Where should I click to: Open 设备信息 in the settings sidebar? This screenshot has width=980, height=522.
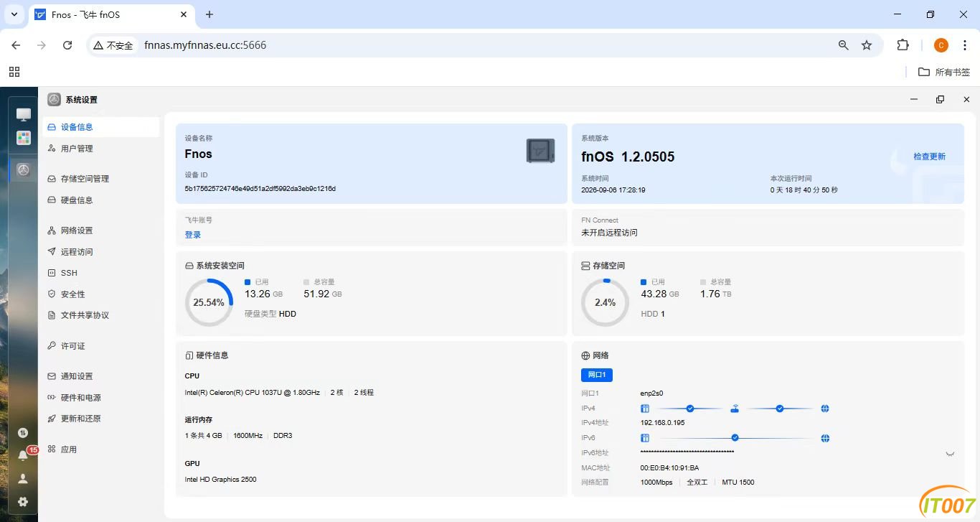pyautogui.click(x=101, y=127)
